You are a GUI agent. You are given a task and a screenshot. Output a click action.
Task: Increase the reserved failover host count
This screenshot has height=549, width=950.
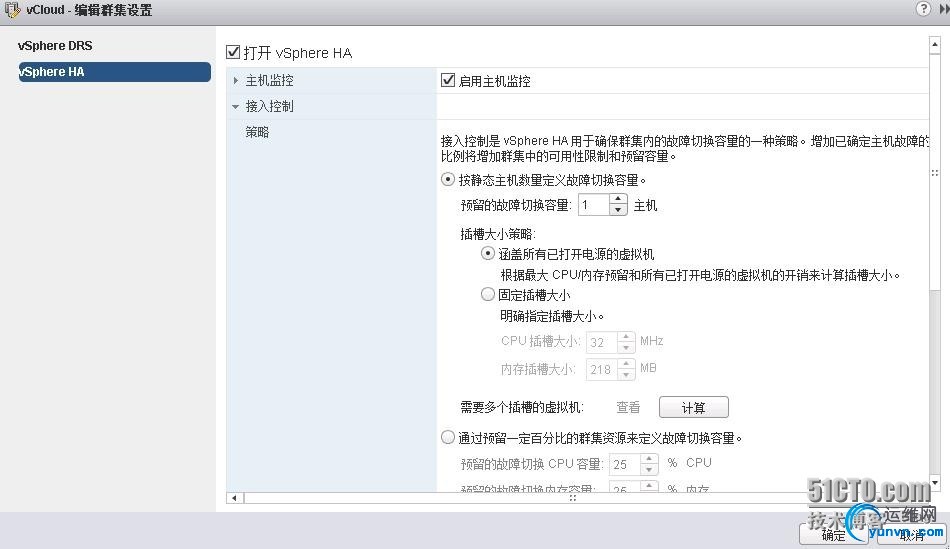coord(617,199)
